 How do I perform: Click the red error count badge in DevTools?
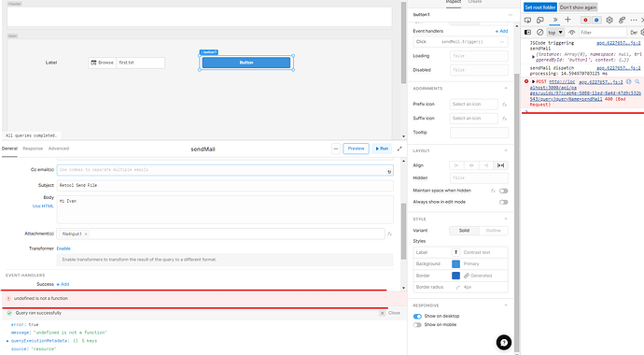pos(586,20)
